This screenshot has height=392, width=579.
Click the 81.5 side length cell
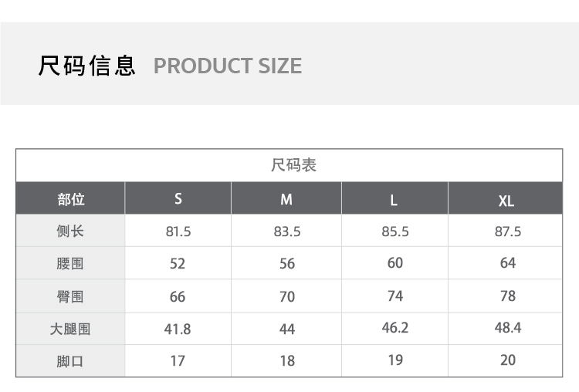click(178, 231)
